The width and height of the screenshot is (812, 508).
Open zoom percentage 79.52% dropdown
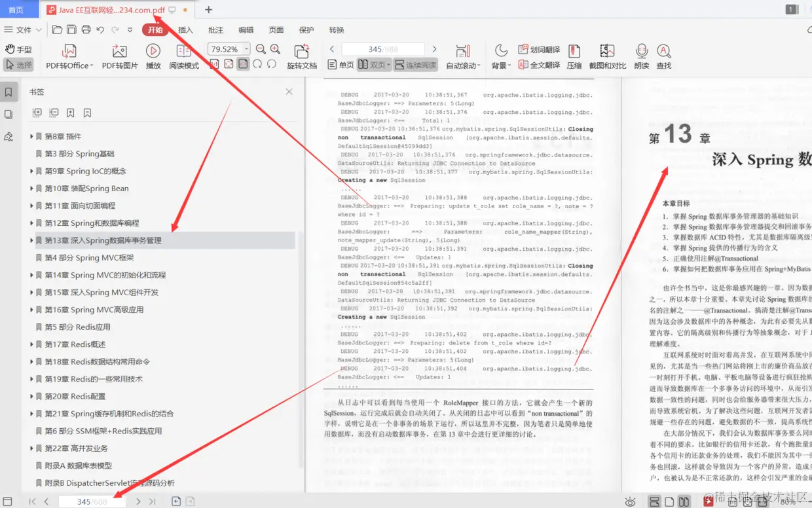pyautogui.click(x=246, y=49)
